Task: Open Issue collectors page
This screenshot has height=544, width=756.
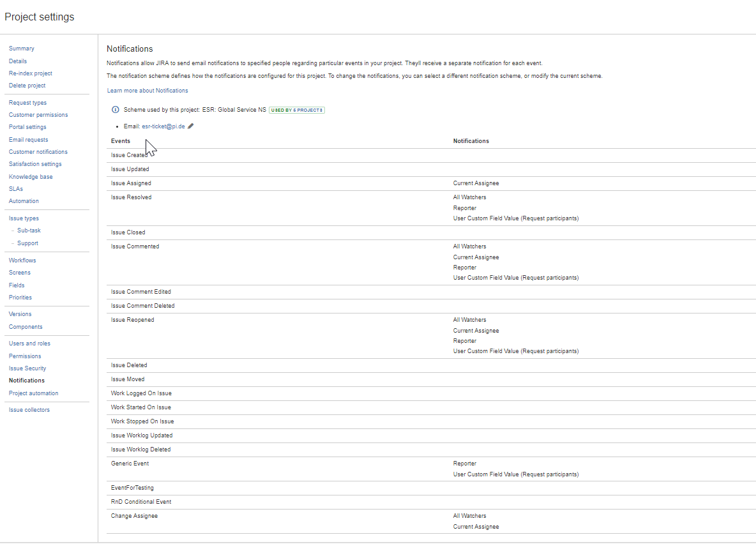Action: [x=29, y=410]
